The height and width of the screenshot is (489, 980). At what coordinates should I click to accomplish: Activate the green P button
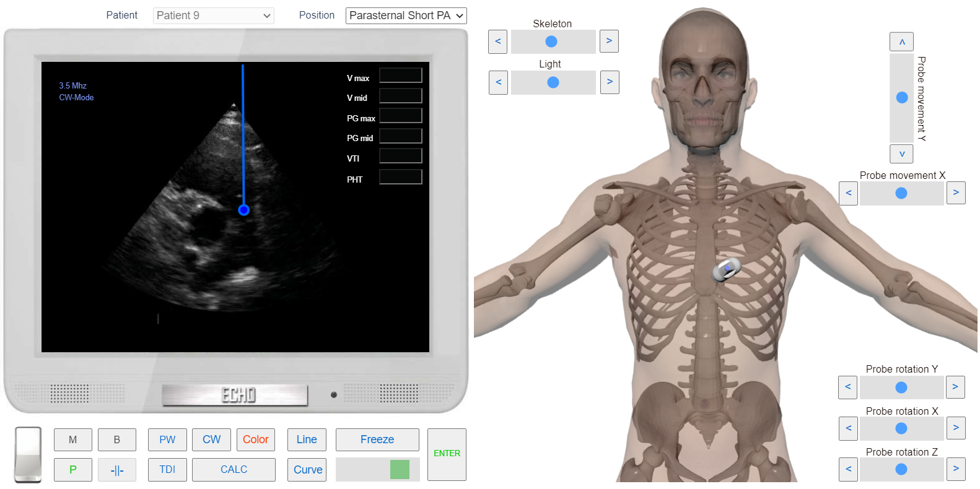point(73,470)
